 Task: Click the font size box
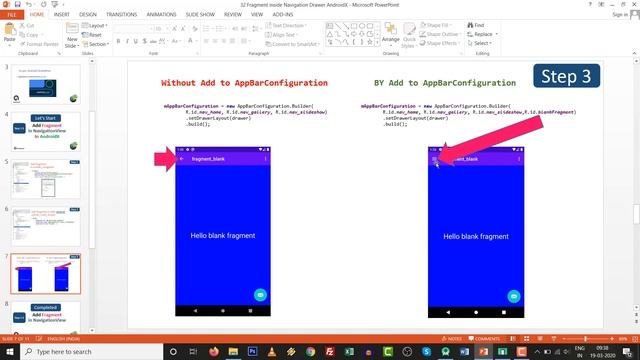(161, 29)
